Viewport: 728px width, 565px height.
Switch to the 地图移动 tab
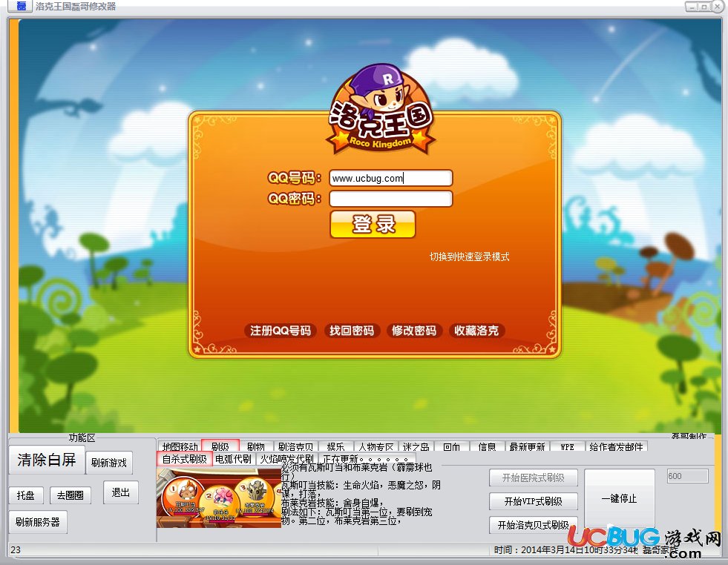(x=180, y=446)
